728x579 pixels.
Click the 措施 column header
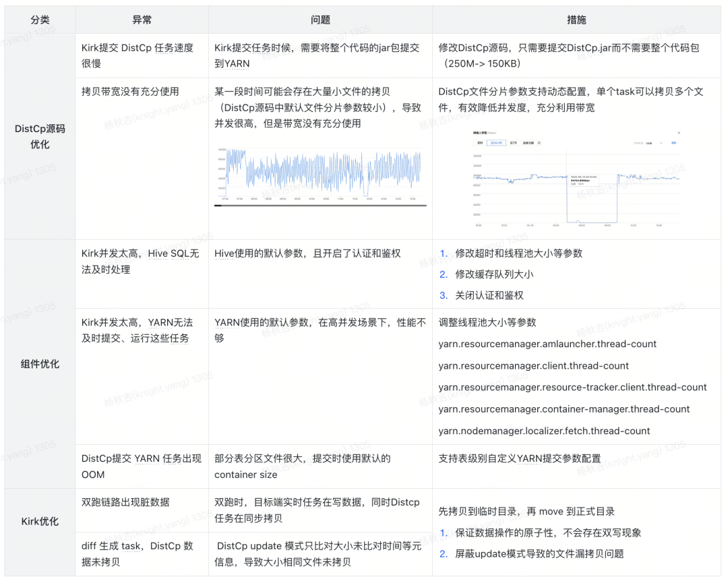tap(576, 20)
